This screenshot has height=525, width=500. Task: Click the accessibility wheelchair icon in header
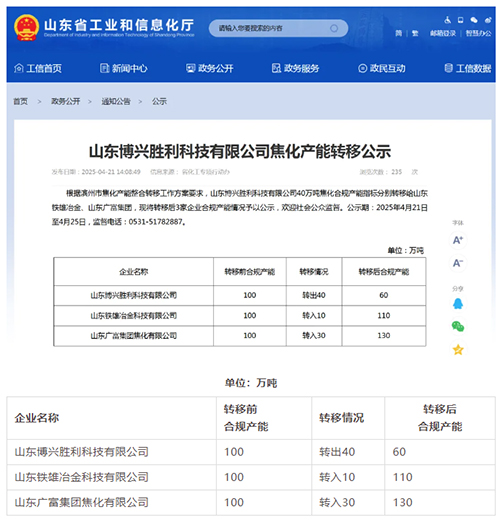point(447,20)
